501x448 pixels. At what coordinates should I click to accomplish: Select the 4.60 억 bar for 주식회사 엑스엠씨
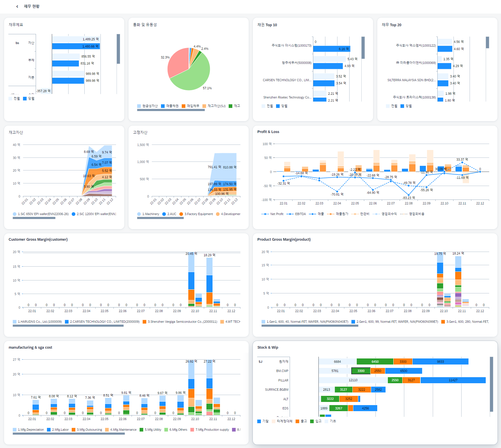(x=445, y=49)
